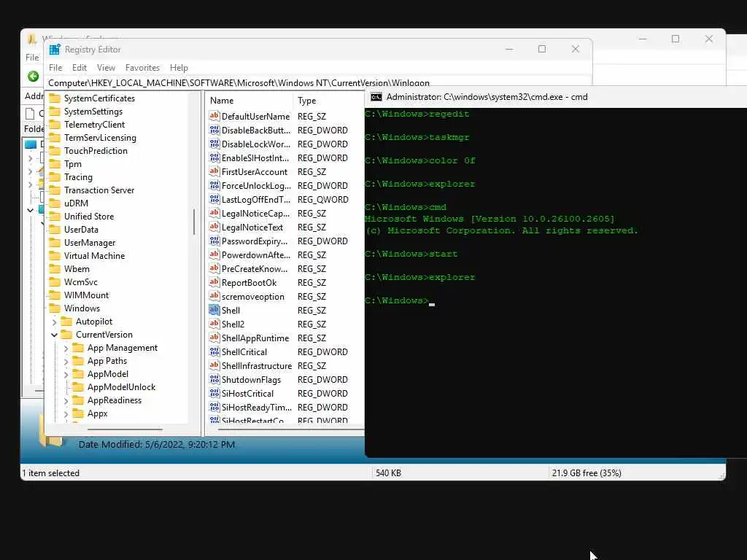The image size is (747, 560).
Task: Select the AppModelUnlock key
Action: [x=122, y=387]
